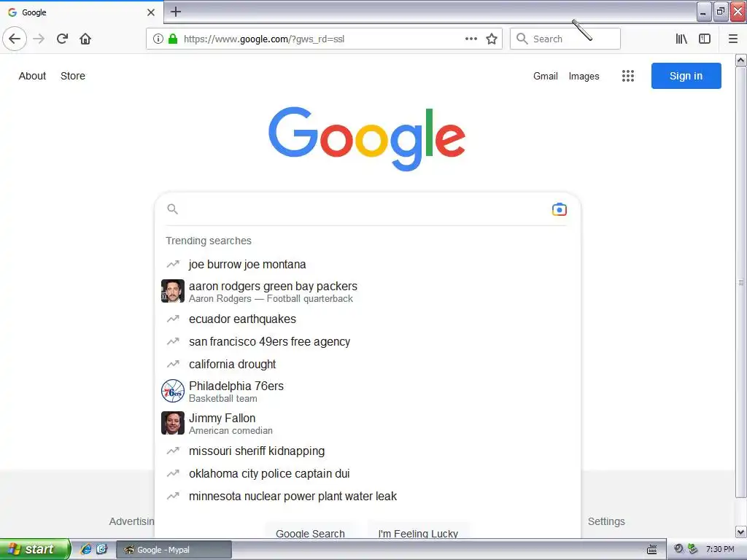Open Gmail link
Screen dimensions: 747x560
click(x=546, y=76)
